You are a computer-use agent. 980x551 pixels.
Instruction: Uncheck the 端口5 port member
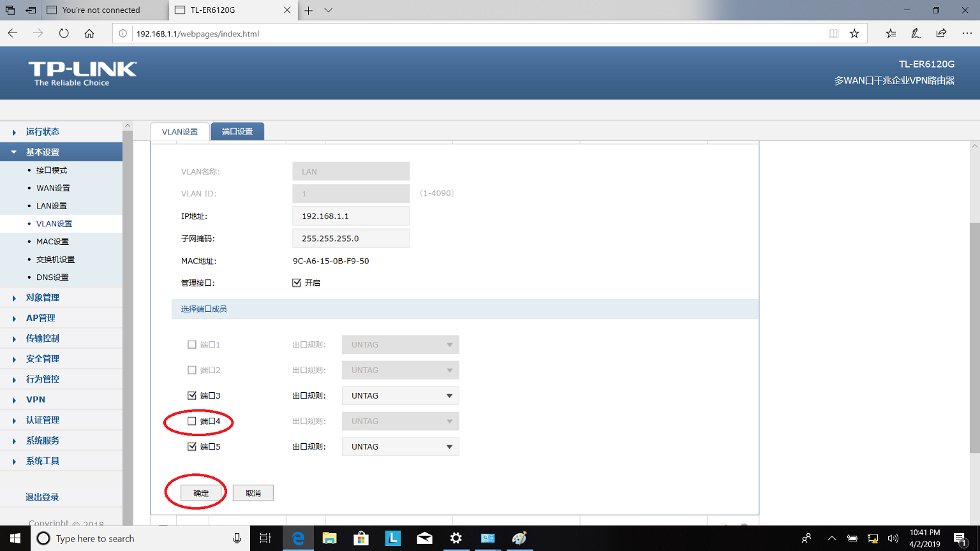192,446
